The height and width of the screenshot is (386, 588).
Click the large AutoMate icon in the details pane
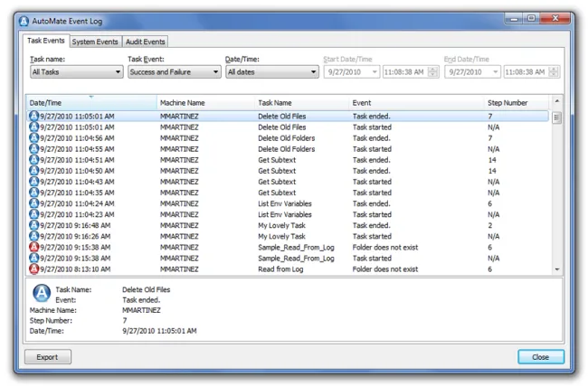click(42, 293)
